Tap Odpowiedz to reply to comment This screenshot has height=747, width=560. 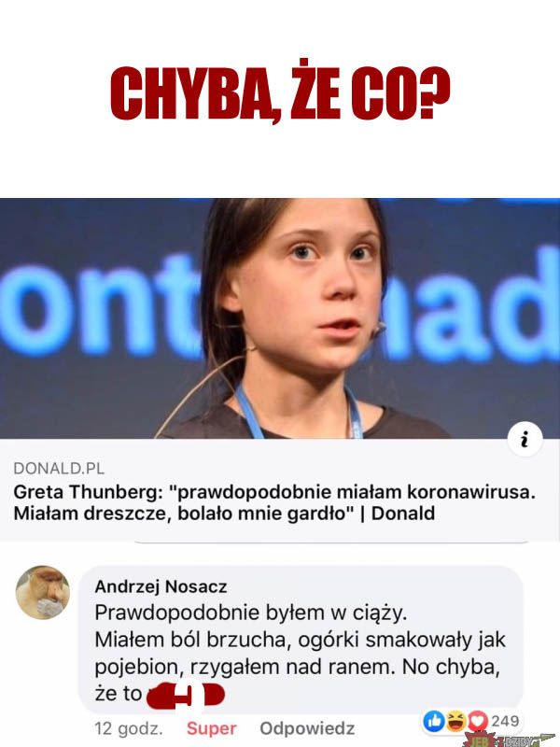click(x=307, y=728)
